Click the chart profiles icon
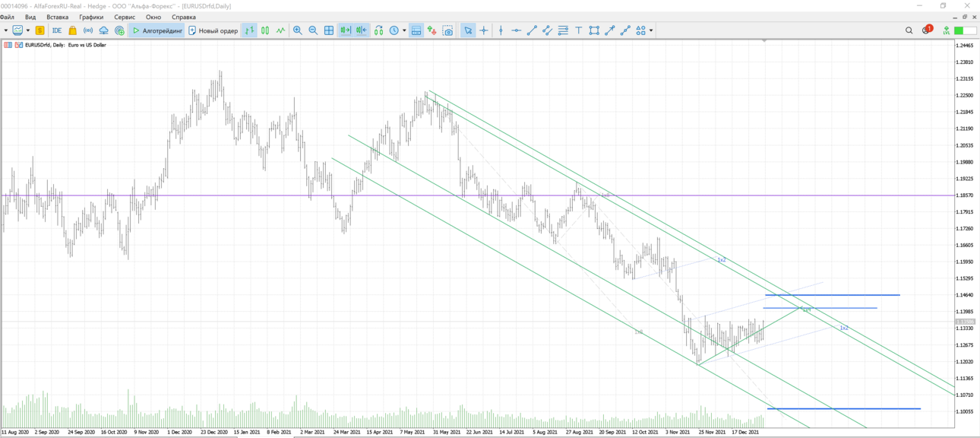The width and height of the screenshot is (980, 438). (17, 30)
